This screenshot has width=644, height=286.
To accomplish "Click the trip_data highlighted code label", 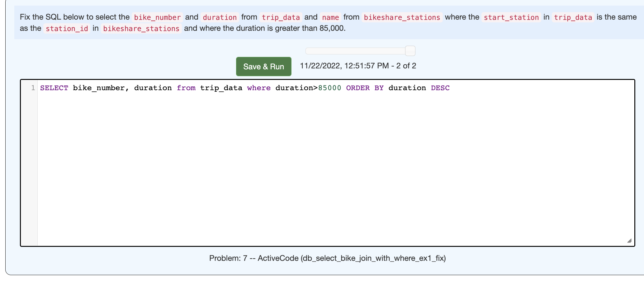I will pyautogui.click(x=281, y=17).
